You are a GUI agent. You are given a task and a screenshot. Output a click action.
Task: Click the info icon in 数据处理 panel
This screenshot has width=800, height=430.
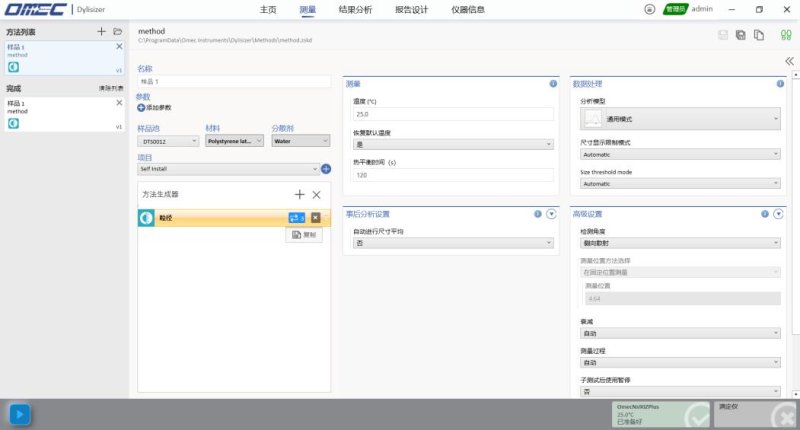(x=780, y=84)
